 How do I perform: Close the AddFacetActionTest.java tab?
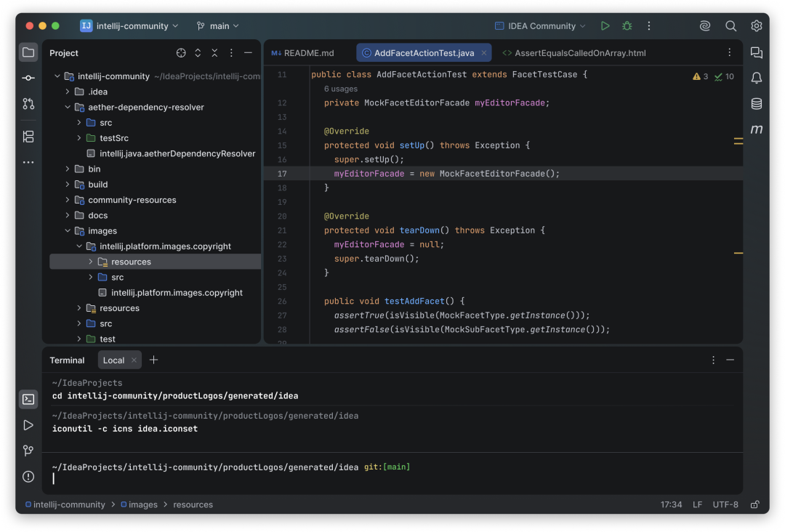point(483,52)
